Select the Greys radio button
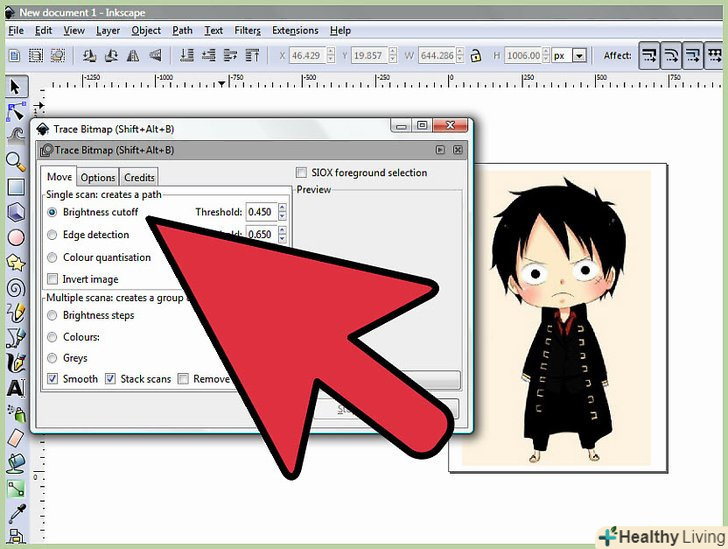This screenshot has height=549, width=728. click(52, 358)
